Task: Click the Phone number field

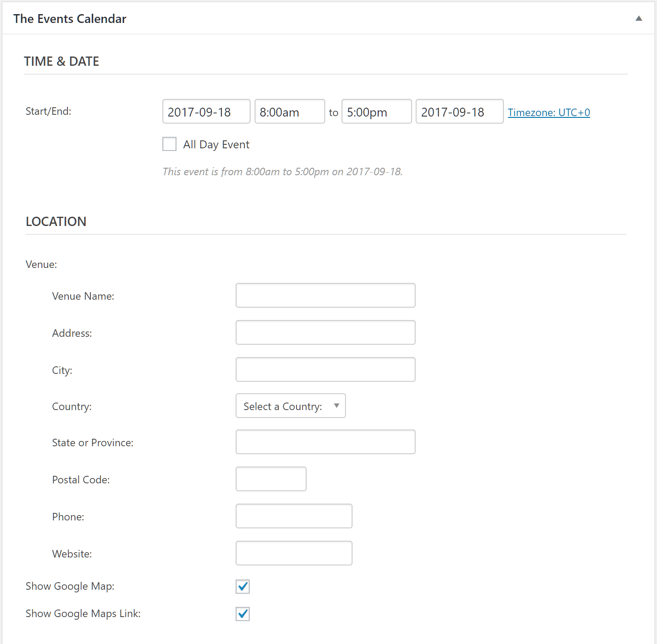Action: (x=294, y=516)
